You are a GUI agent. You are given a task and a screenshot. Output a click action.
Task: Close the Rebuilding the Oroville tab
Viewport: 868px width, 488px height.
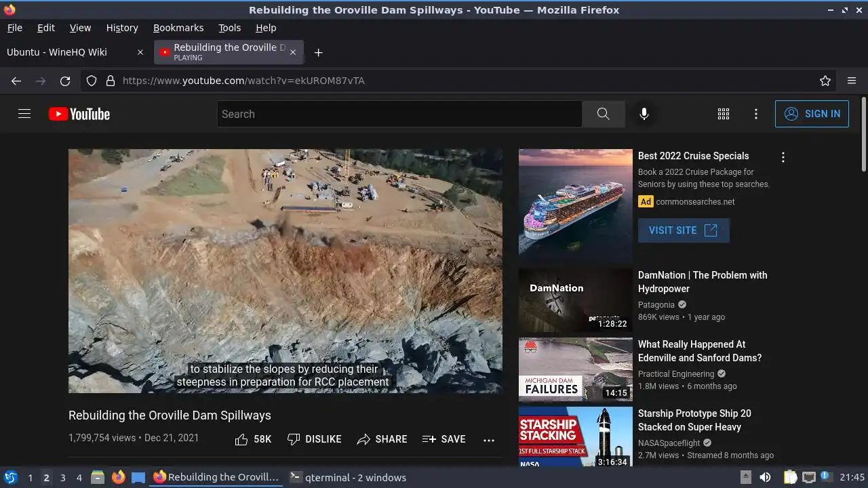pyautogui.click(x=293, y=52)
